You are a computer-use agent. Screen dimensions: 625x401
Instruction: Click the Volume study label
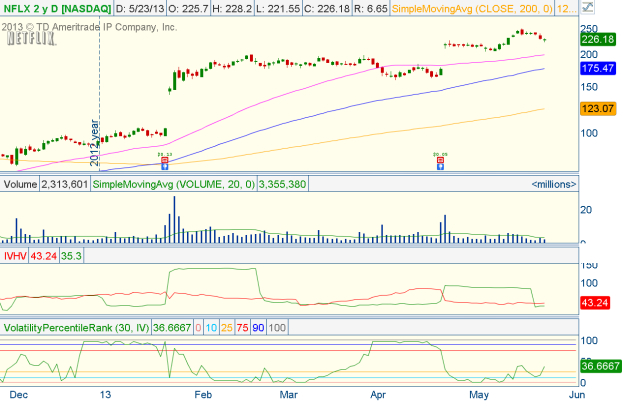(20, 184)
